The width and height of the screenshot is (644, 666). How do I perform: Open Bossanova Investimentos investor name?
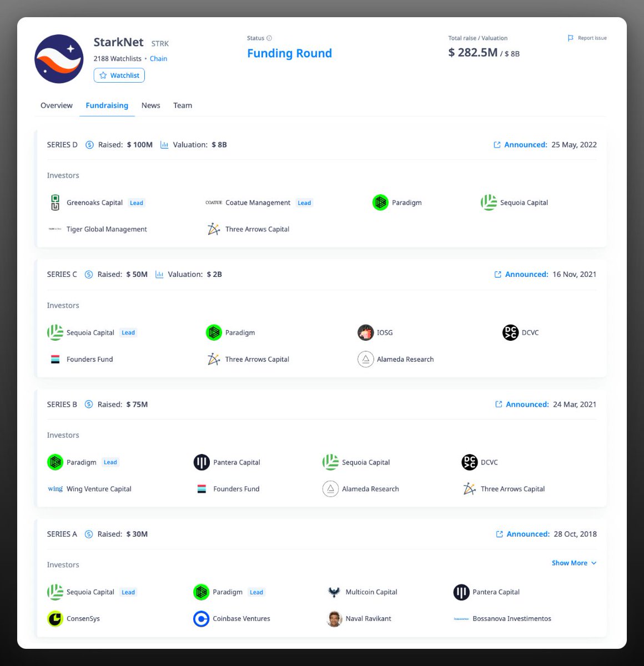(512, 619)
